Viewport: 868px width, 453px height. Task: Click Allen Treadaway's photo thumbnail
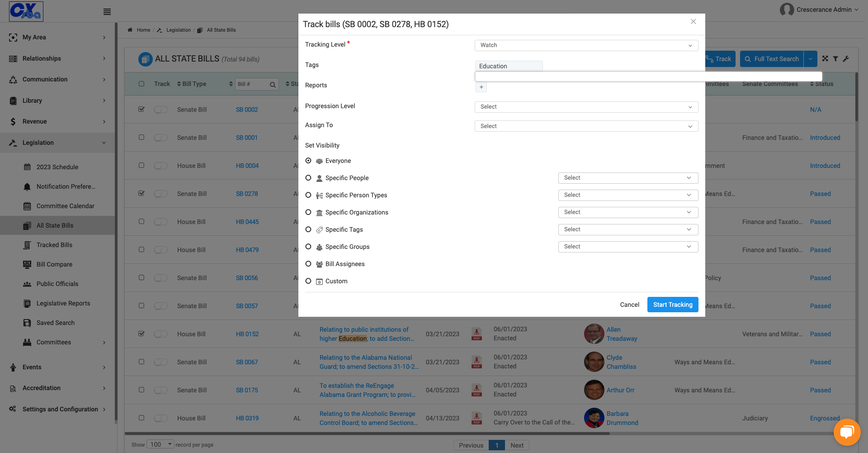[594, 334]
